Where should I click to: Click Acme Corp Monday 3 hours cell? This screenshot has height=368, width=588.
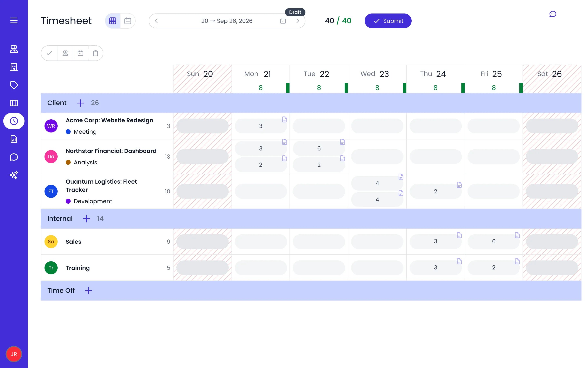click(261, 126)
